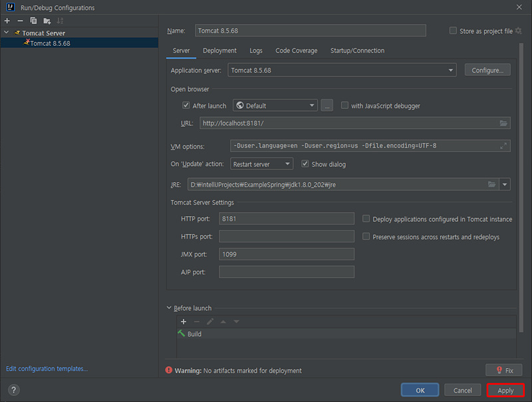Click the Fix button
532x402 pixels.
point(504,370)
